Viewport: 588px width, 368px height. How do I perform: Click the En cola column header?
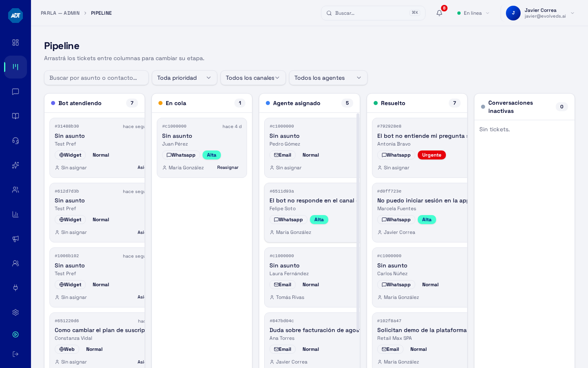202,103
